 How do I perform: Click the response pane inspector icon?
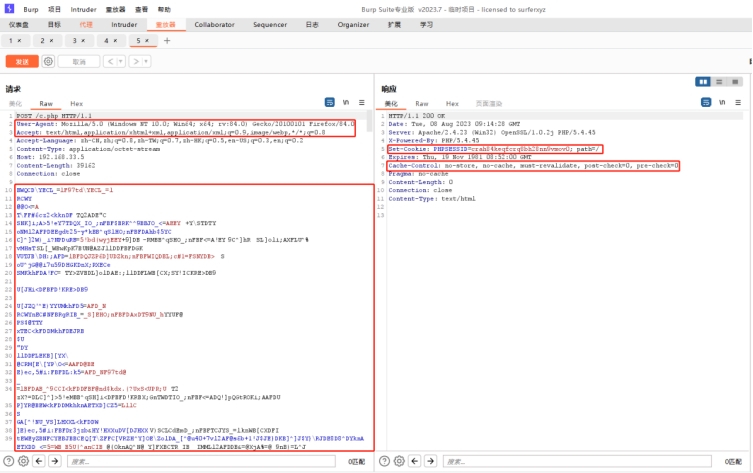point(706,103)
